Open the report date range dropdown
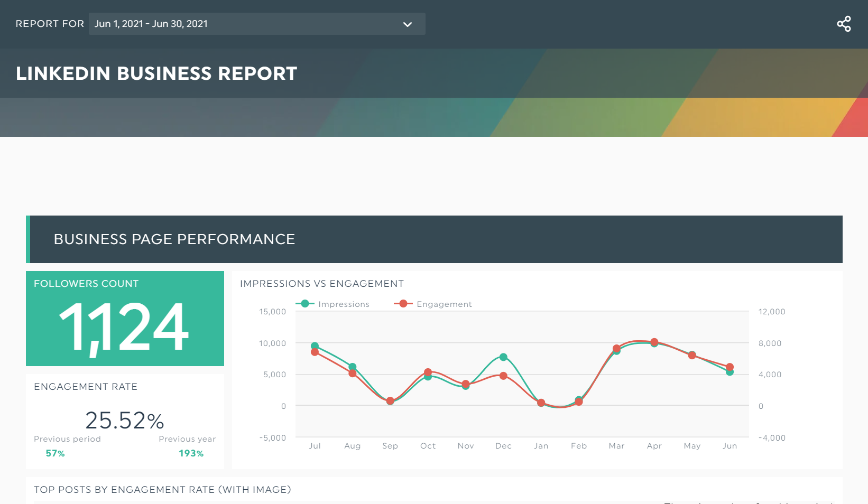 point(257,24)
